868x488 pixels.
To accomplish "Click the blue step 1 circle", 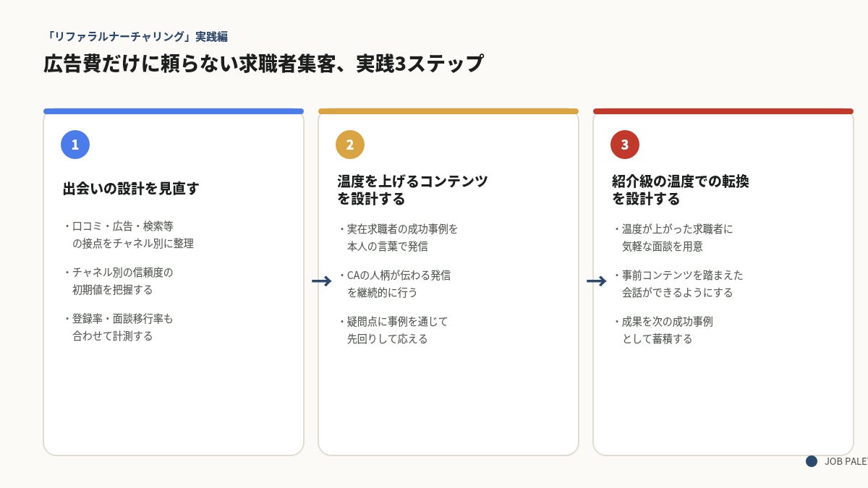I will pyautogui.click(x=75, y=145).
